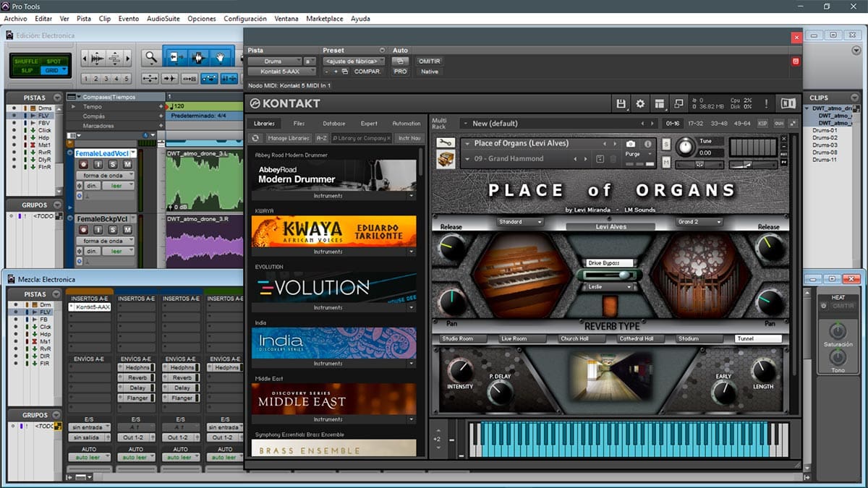This screenshot has height=488, width=868.
Task: Click the Library or Company search field
Action: [362, 138]
